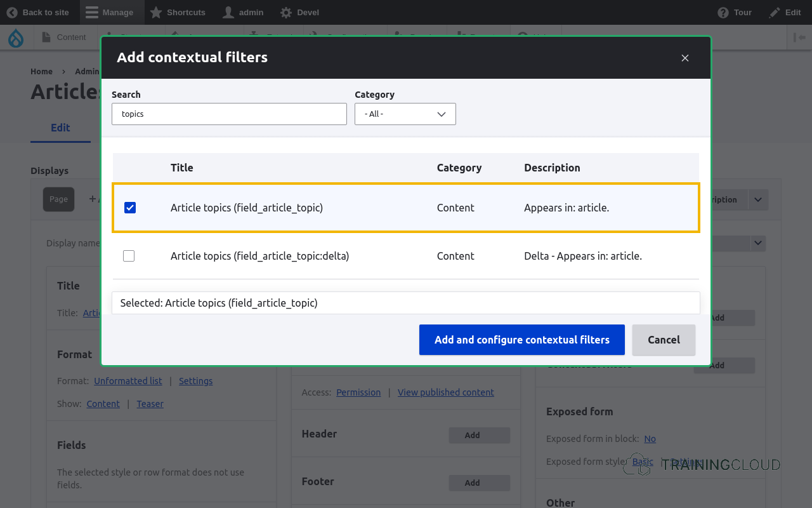Screen dimensions: 812x508
Task: Click View published content link
Action: 446,392
